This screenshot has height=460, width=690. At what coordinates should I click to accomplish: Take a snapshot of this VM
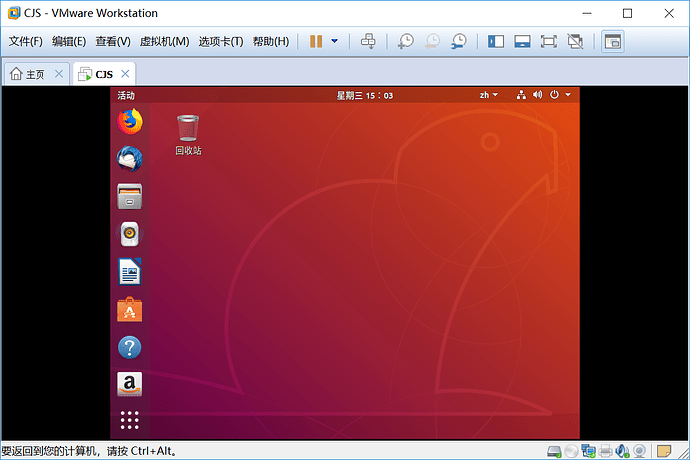tap(405, 41)
